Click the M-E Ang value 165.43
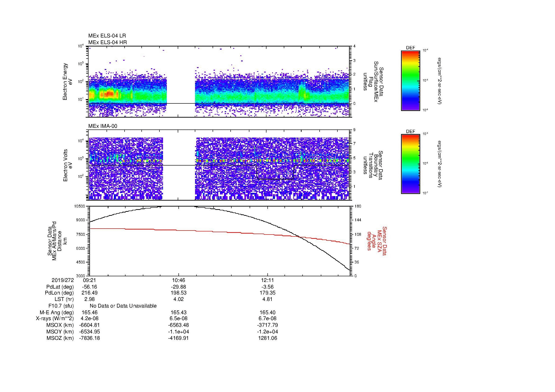The width and height of the screenshot is (555, 392). coord(178,312)
